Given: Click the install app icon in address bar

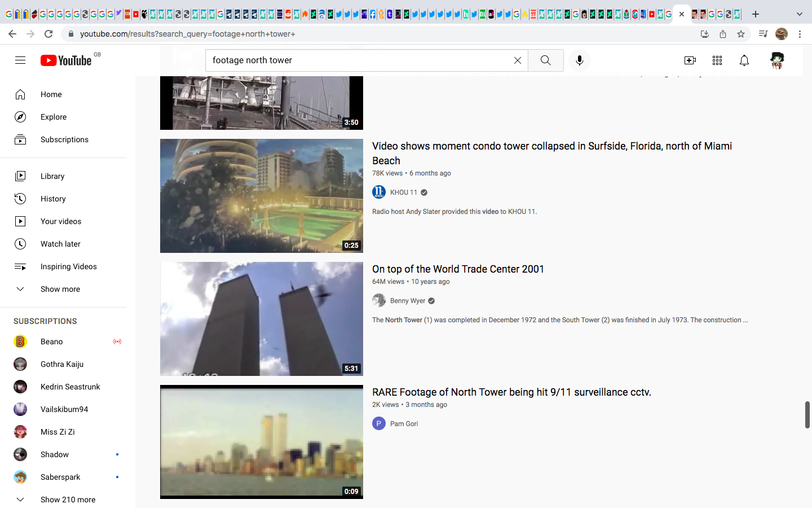Looking at the screenshot, I should 704,34.
